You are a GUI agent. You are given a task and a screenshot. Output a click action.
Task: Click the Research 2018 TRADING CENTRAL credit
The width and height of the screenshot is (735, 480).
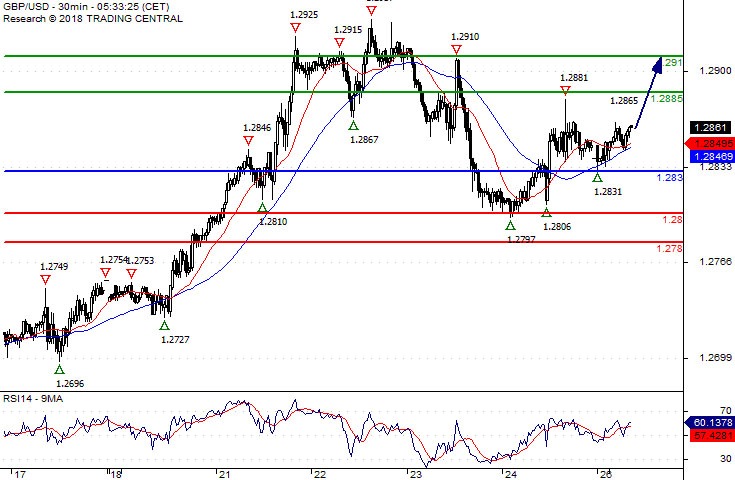pos(93,19)
